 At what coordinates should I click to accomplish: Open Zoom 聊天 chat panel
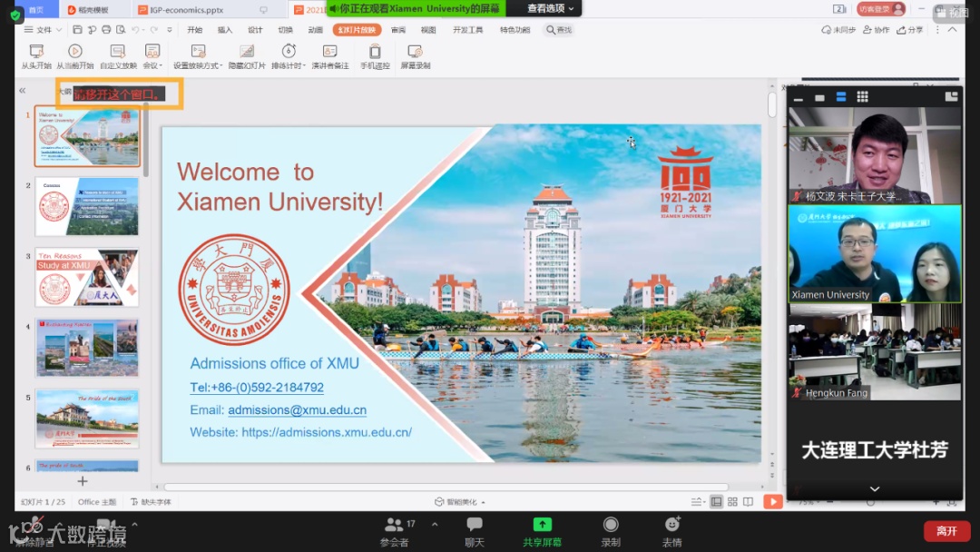[475, 532]
